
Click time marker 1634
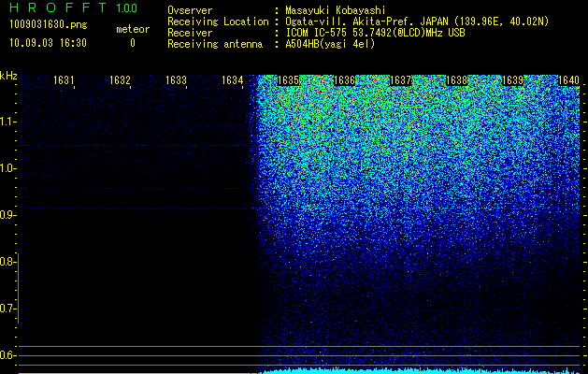pos(233,79)
